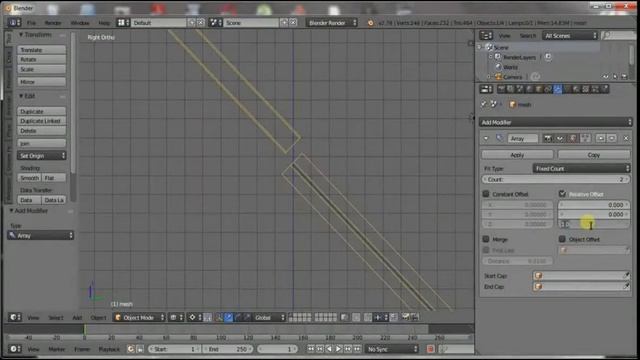
Task: Toggle the First Last checkbox
Action: pos(486,250)
